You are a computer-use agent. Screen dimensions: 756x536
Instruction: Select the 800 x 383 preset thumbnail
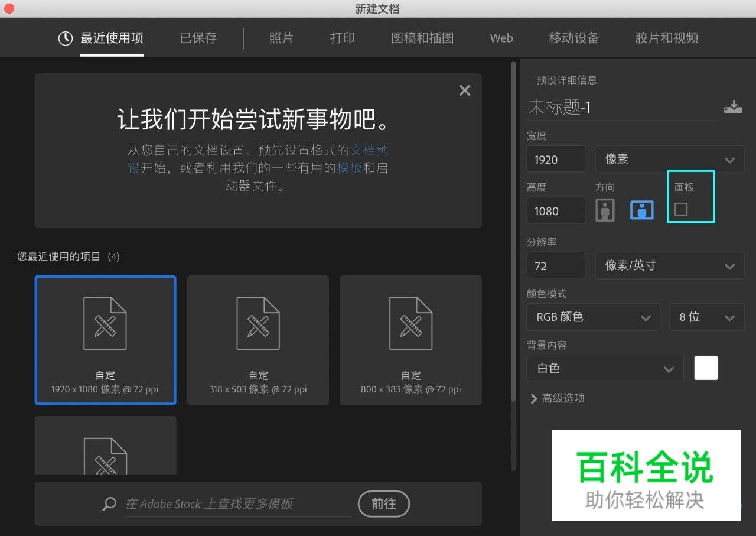pyautogui.click(x=410, y=340)
